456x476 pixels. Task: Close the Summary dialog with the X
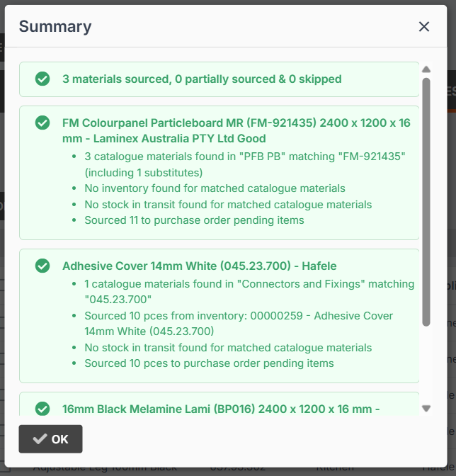pos(424,27)
